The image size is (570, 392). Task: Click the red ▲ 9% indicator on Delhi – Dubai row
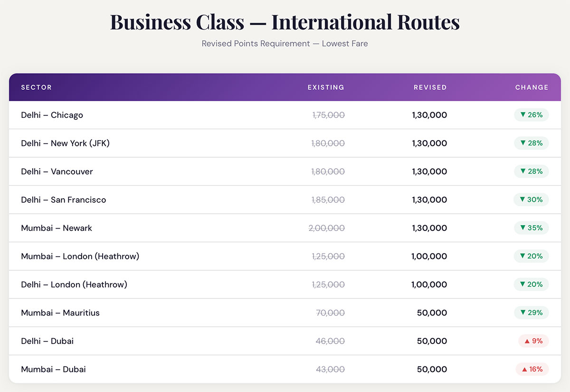[532, 341]
